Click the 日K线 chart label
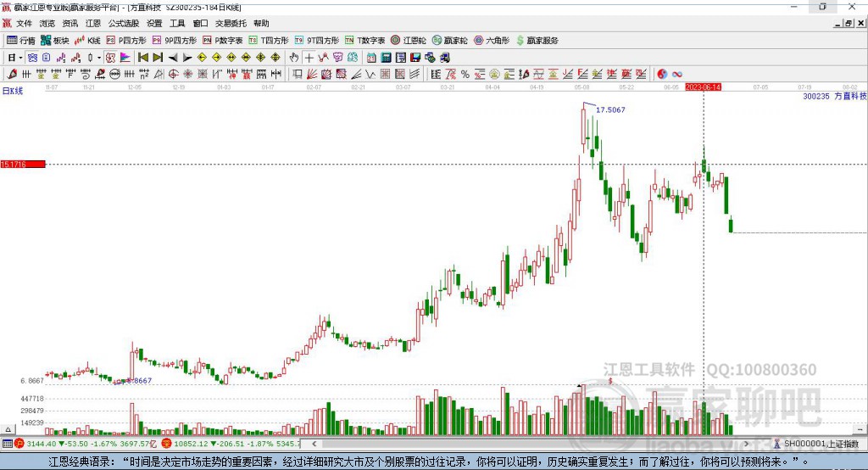 coord(13,91)
